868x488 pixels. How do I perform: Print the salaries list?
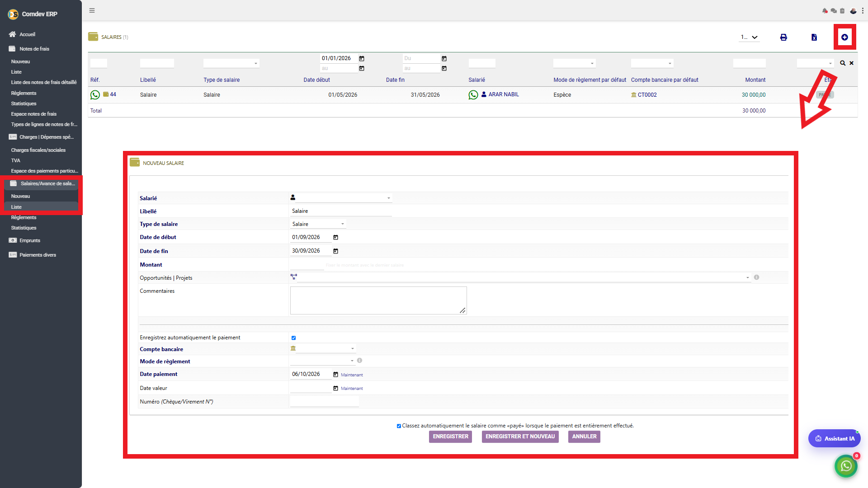783,37
